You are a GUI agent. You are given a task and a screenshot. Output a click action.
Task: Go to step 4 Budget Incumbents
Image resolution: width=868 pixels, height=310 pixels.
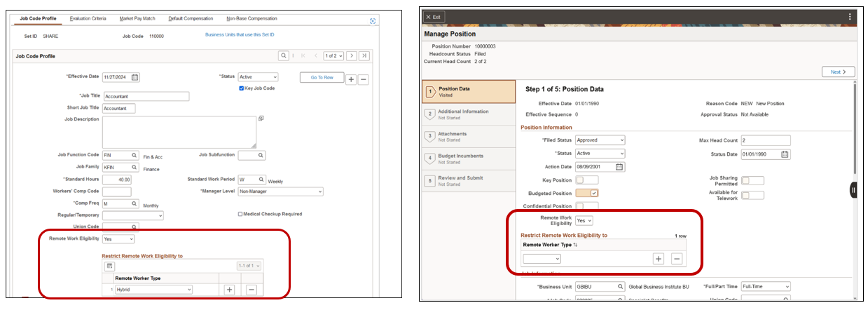pos(467,159)
